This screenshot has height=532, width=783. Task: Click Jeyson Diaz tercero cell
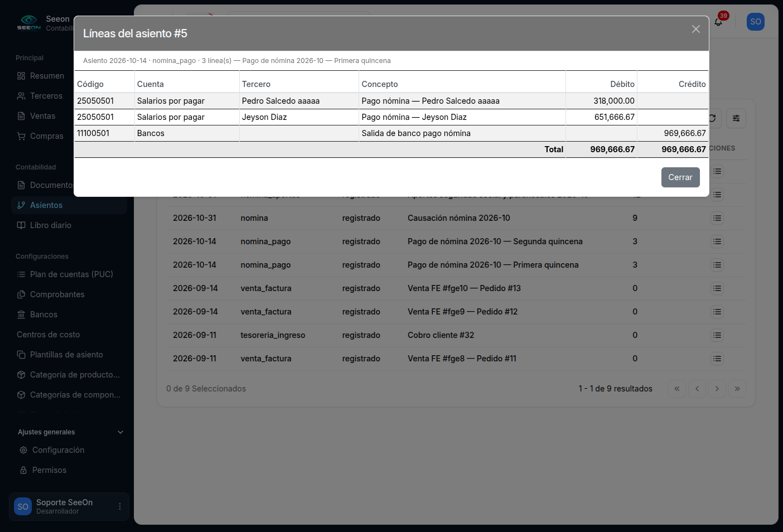299,117
